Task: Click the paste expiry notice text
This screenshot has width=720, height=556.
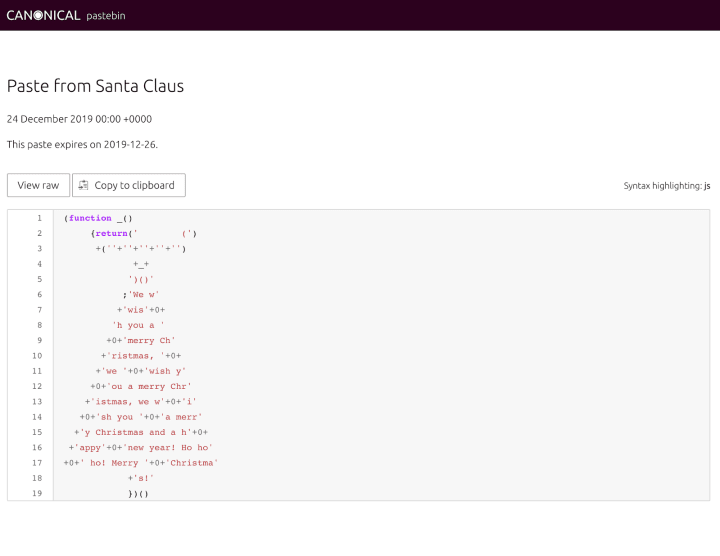Action: [82, 144]
